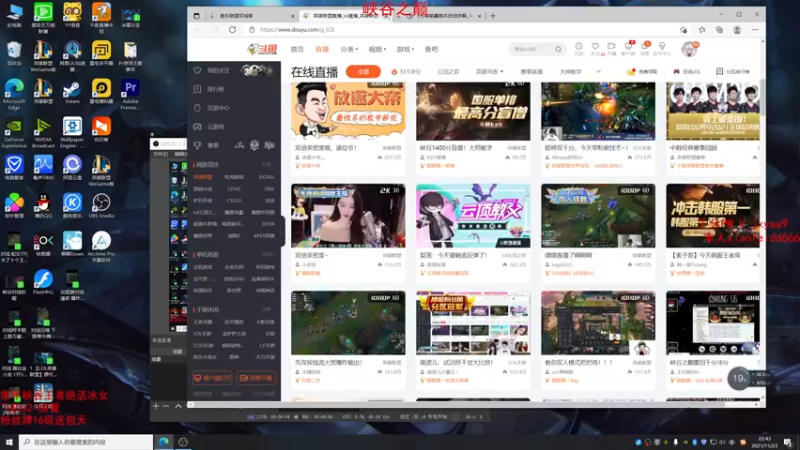
Task: Select the 直播 nav item
Action: [322, 49]
